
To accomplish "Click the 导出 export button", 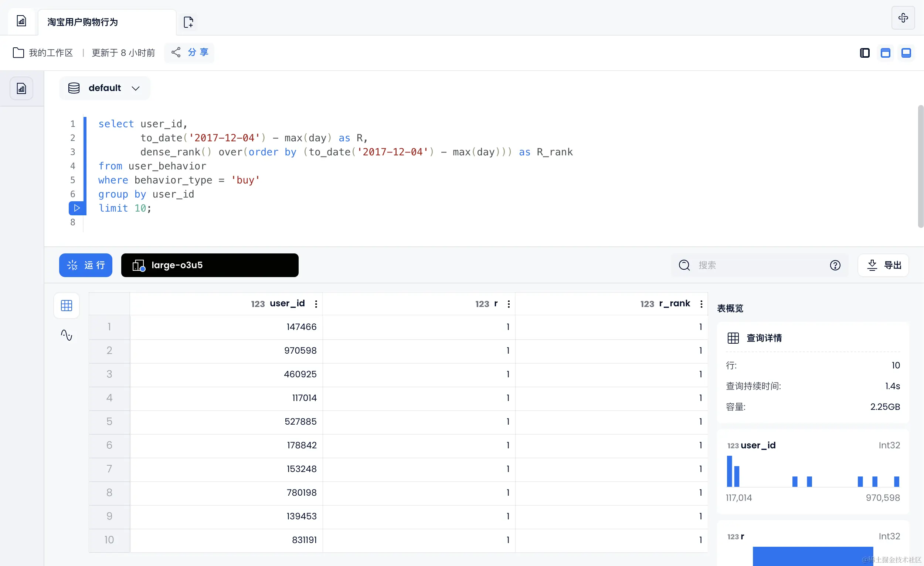I will point(883,265).
